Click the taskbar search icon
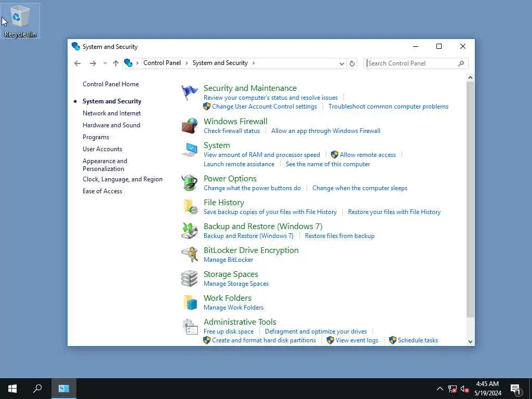 click(x=37, y=389)
